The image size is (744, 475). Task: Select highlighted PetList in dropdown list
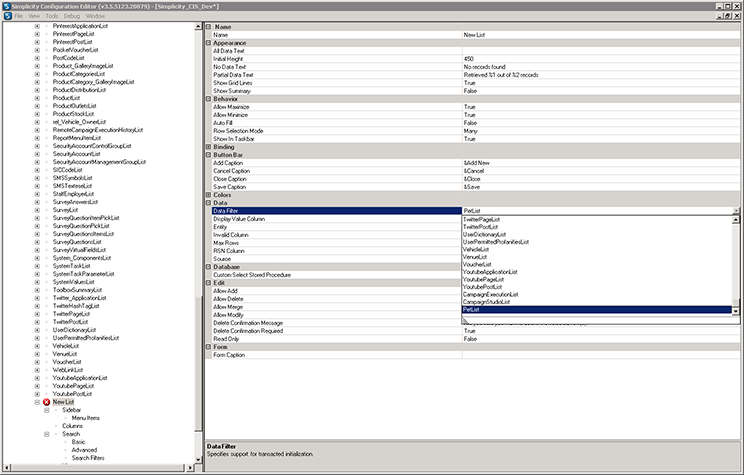tap(597, 309)
